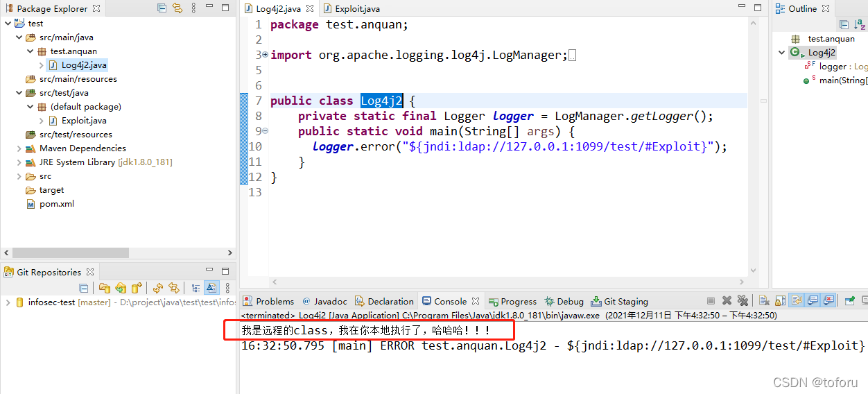
Task: Select the target folder
Action: pos(44,190)
